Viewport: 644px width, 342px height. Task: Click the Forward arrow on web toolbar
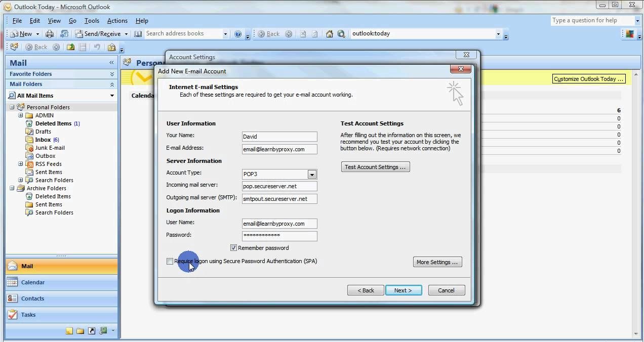coord(289,34)
